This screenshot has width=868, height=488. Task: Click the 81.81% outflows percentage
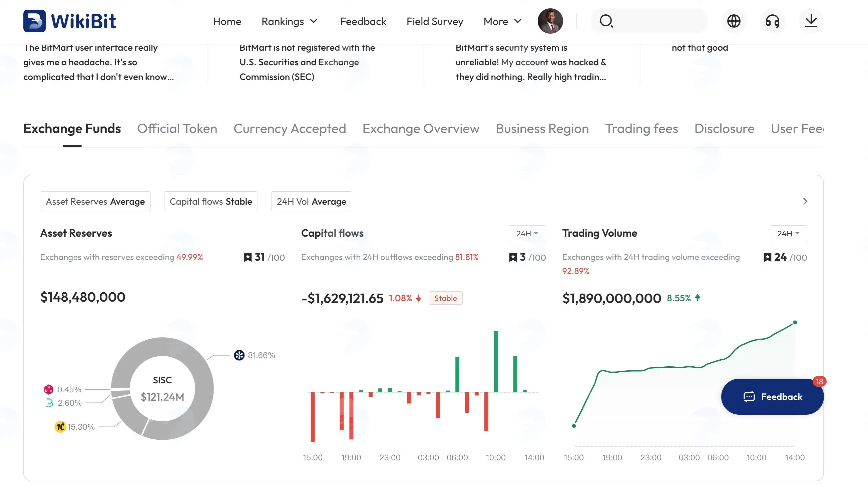pyautogui.click(x=467, y=257)
